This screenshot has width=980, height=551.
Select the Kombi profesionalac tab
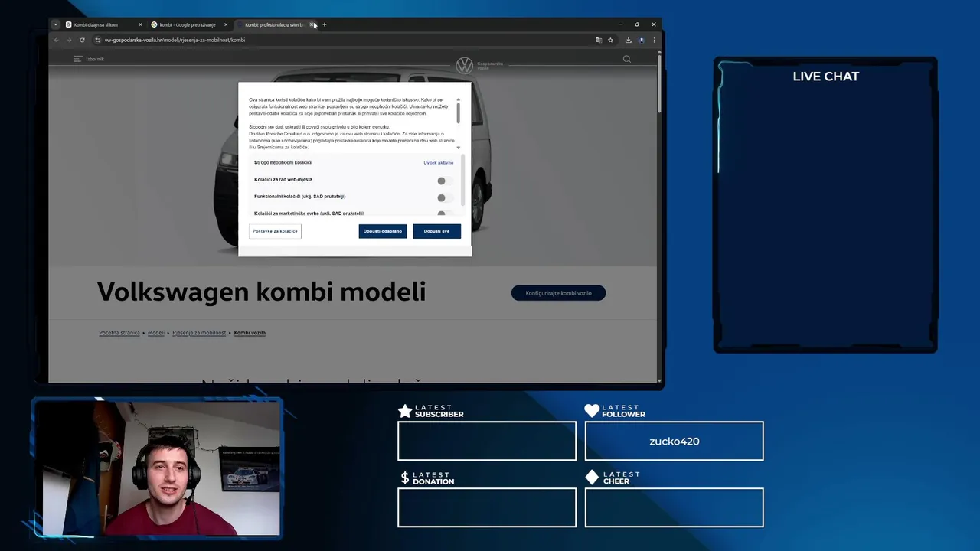275,24
